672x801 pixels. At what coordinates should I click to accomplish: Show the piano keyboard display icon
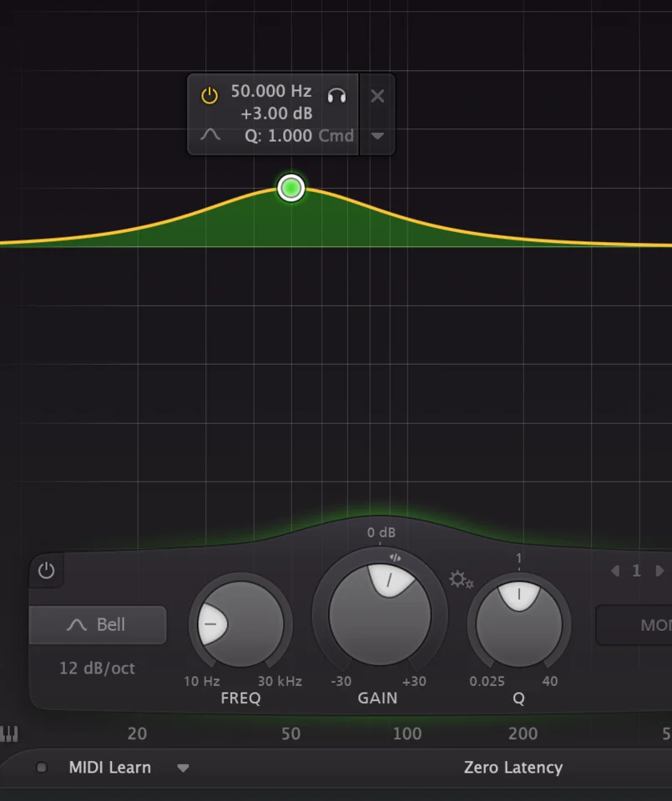(x=9, y=734)
